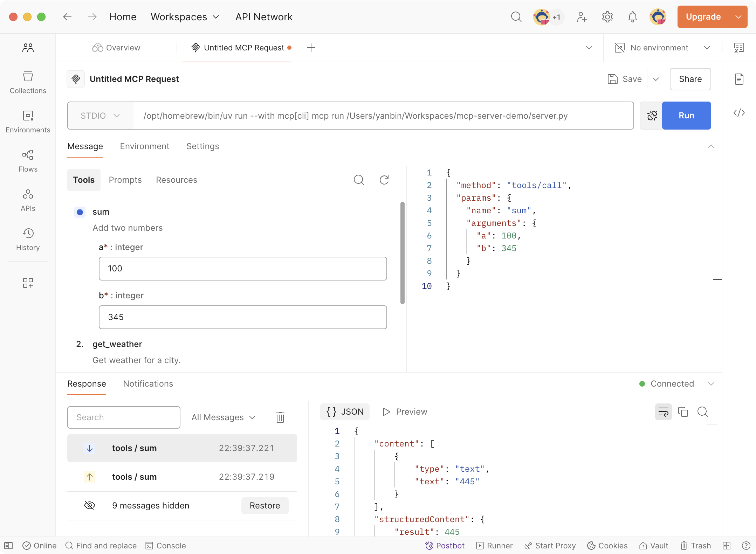This screenshot has width=756, height=554.
Task: Click the tools list vertical scrollbar
Action: [402, 252]
